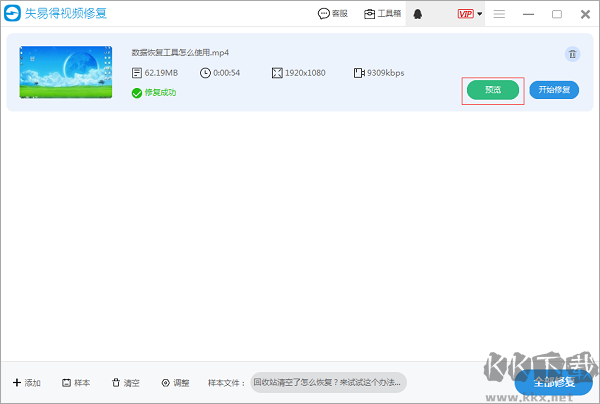Click the 失易得视频修复 app logo
Viewport: 600px width, 404px height.
pos(12,13)
